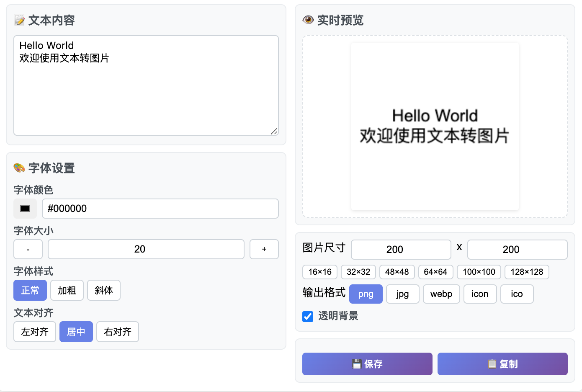Click the Hello World text content area

pyautogui.click(x=146, y=85)
